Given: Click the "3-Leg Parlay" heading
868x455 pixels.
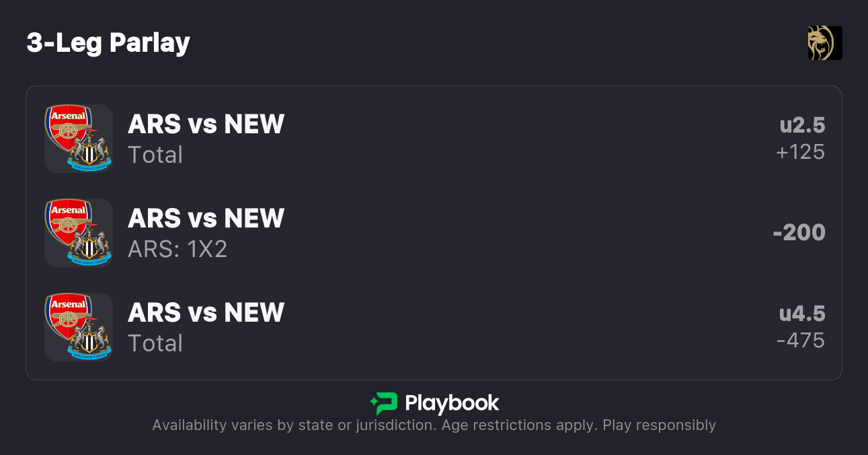Looking at the screenshot, I should 108,43.
